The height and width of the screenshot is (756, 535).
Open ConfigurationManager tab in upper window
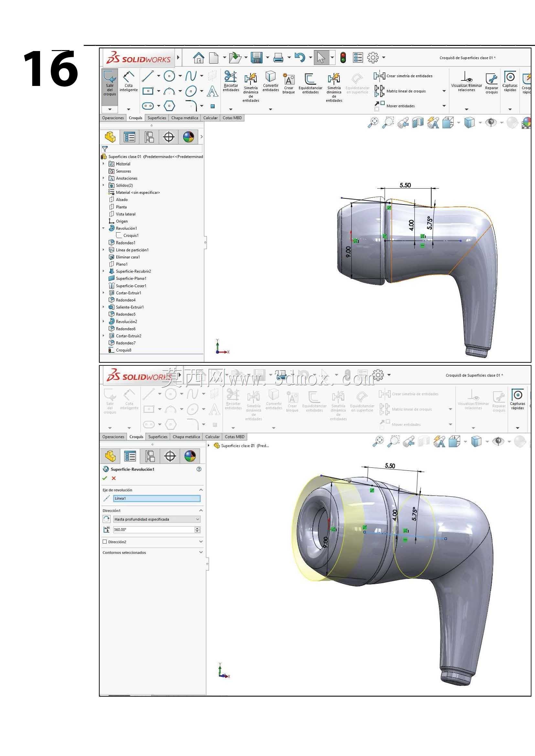pos(149,137)
